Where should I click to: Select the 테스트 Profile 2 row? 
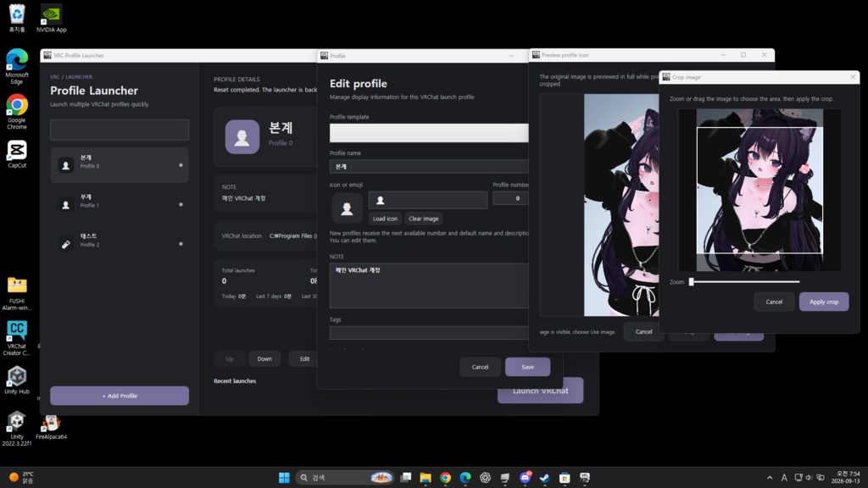[x=120, y=243]
